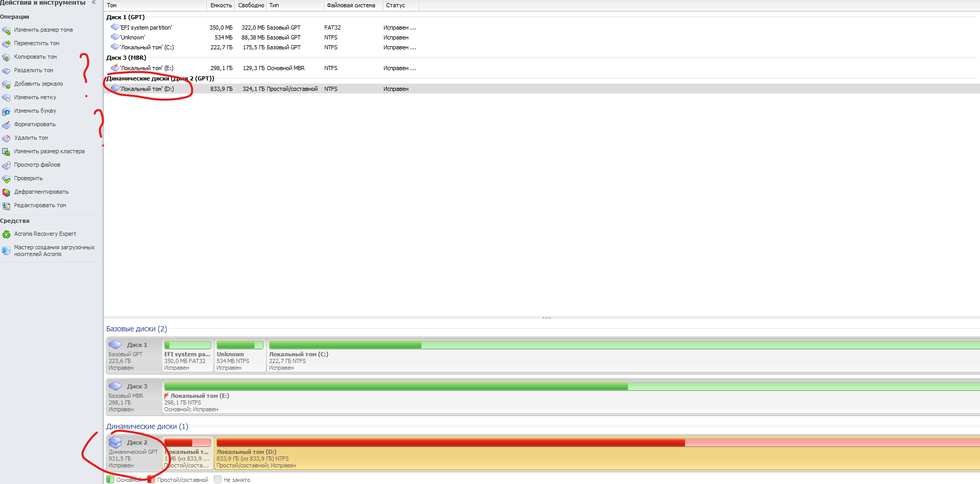Click the 'Базовые диски (2)' section heading
The image size is (980, 484).
pos(136,329)
